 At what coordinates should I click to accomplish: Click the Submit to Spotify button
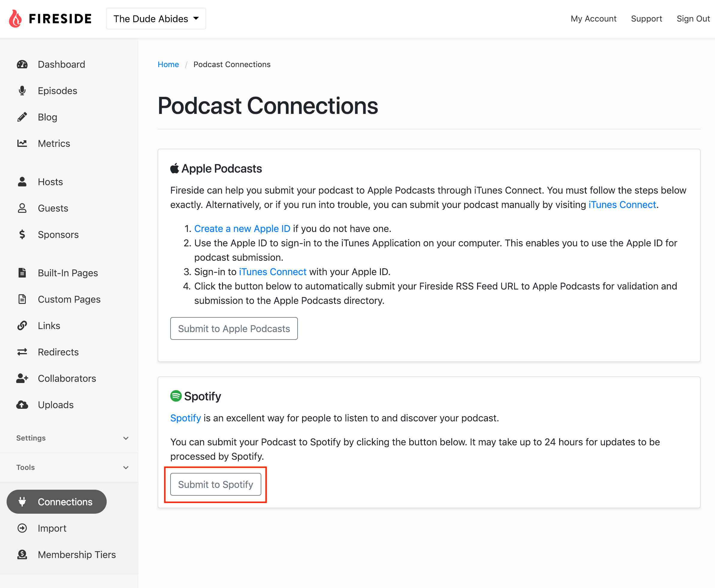215,484
